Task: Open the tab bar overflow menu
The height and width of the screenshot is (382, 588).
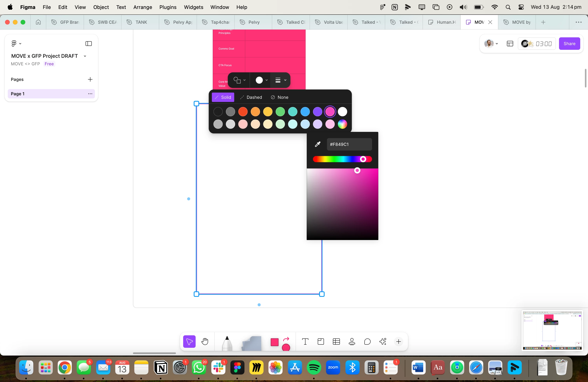Action: tap(578, 22)
